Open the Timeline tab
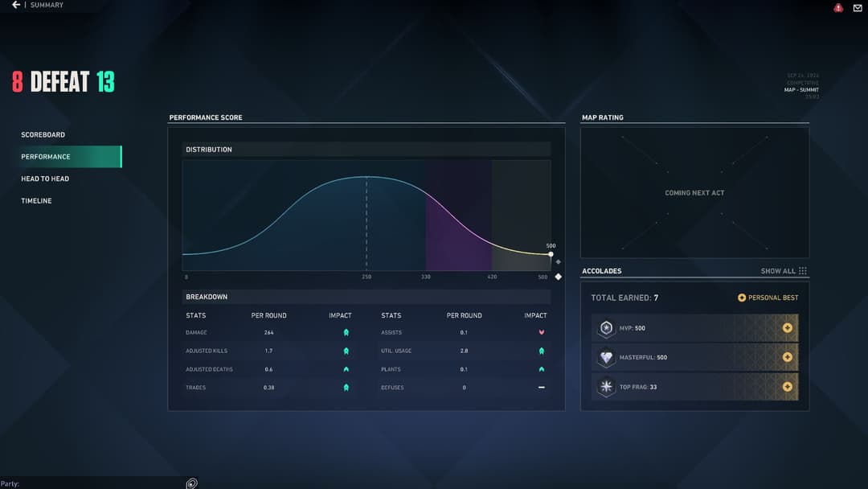868x489 pixels. tap(36, 201)
